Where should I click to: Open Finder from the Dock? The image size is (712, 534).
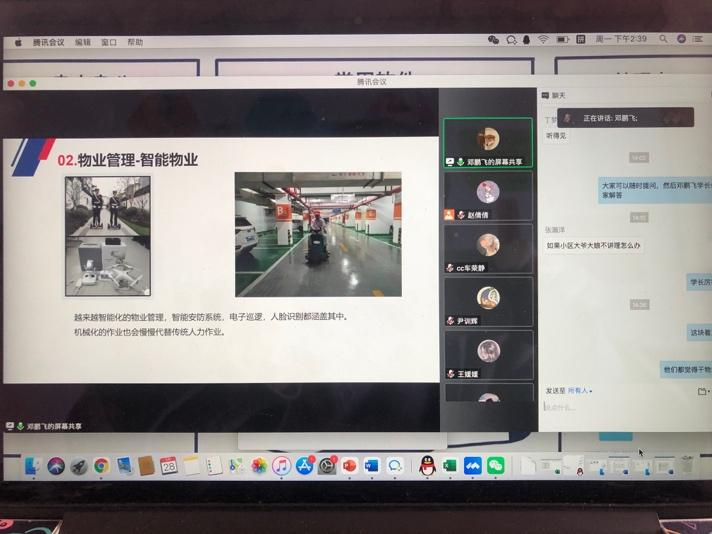tap(33, 465)
